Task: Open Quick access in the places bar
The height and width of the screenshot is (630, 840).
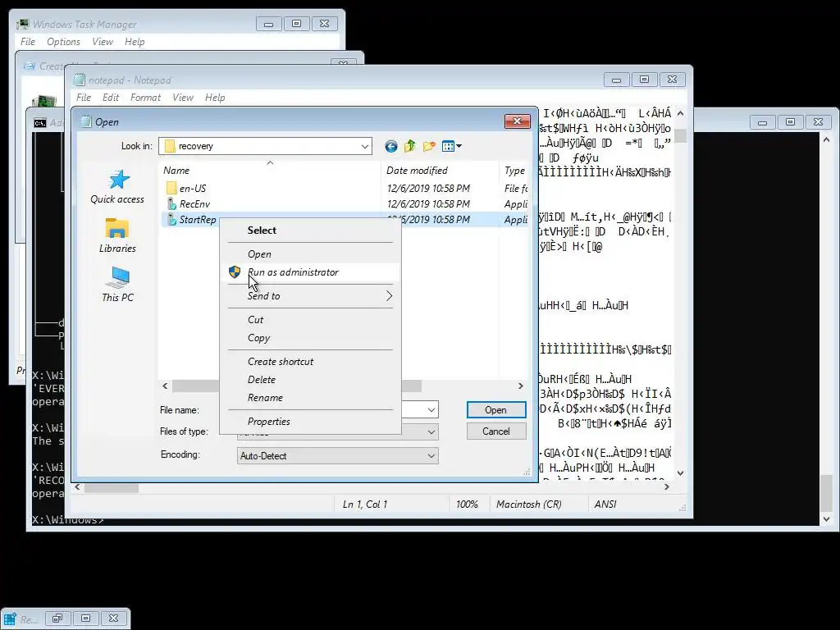Action: tap(117, 187)
